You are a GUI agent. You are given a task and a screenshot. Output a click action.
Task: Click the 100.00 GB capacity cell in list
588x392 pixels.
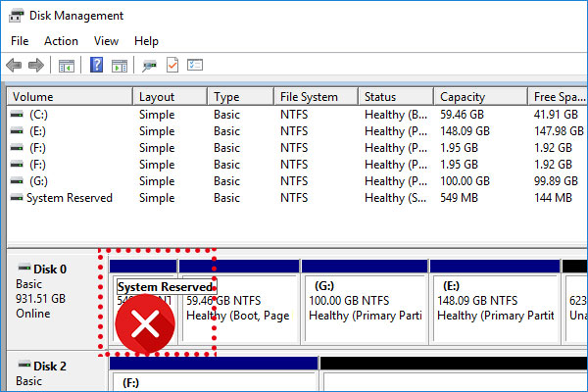[x=465, y=181]
